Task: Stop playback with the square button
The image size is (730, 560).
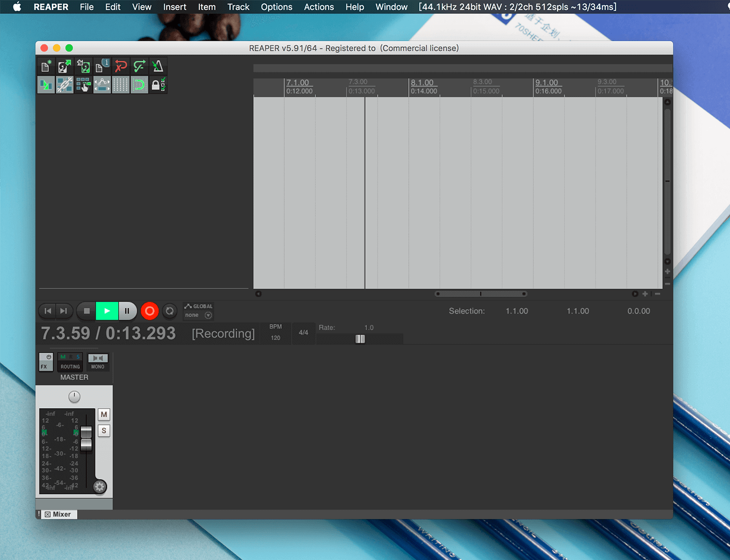Action: (86, 311)
